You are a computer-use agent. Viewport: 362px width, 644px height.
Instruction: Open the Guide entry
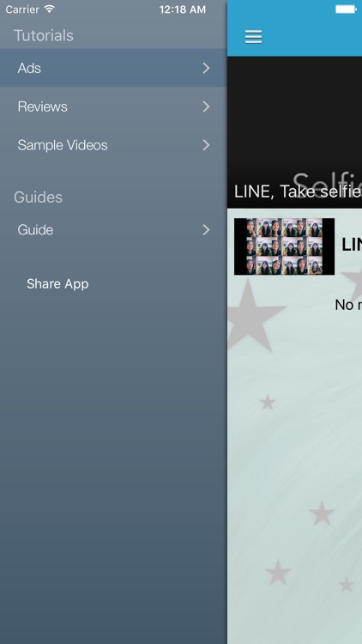[113, 229]
